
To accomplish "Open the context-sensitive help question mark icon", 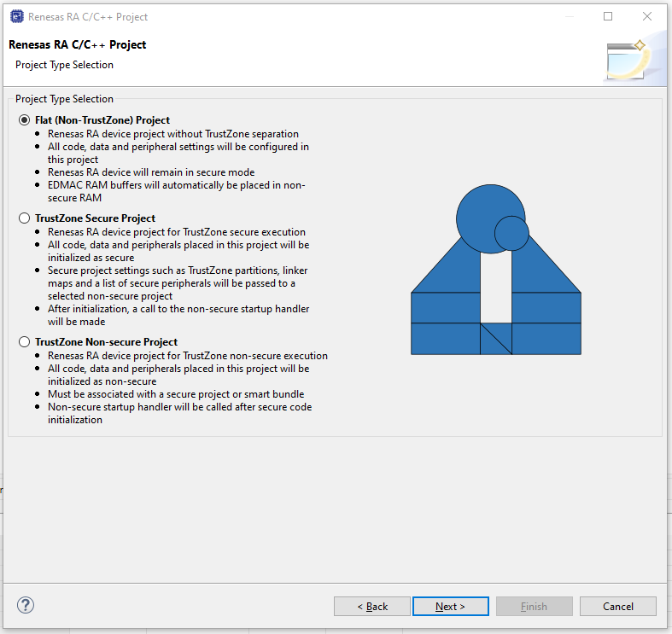I will click(x=26, y=605).
